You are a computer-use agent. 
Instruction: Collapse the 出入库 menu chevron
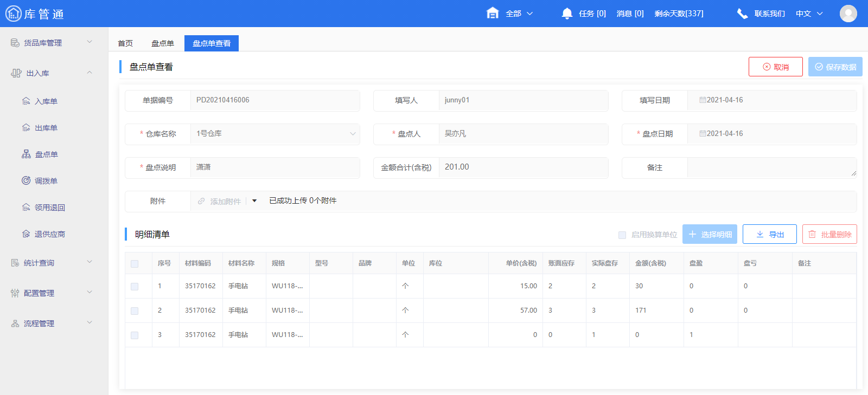click(90, 73)
